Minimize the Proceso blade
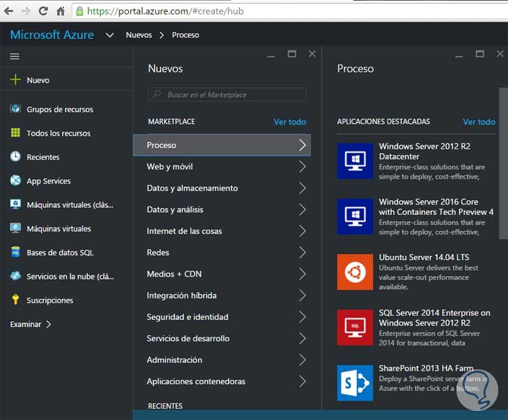The height and width of the screenshot is (420, 508). pos(459,56)
